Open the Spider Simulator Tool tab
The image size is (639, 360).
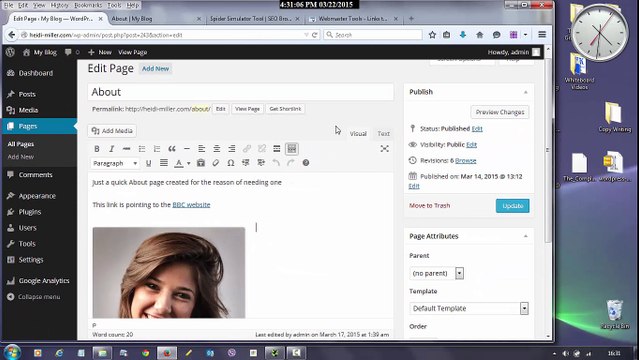254,19
